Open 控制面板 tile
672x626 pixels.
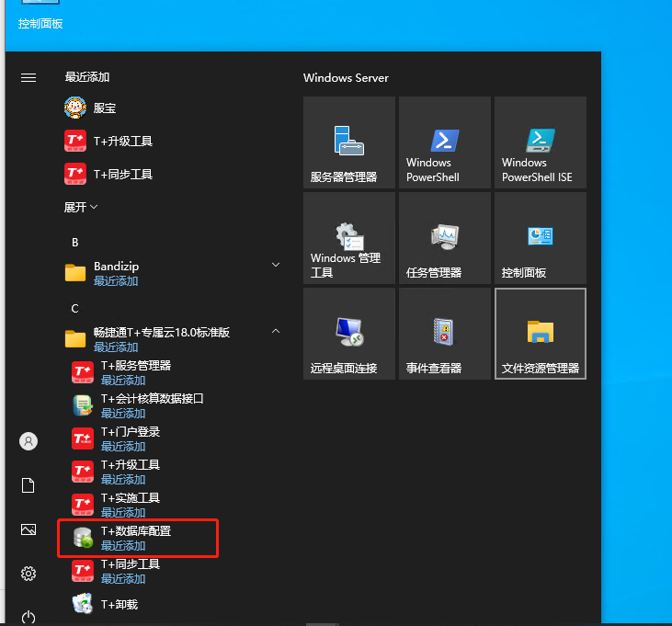point(541,238)
